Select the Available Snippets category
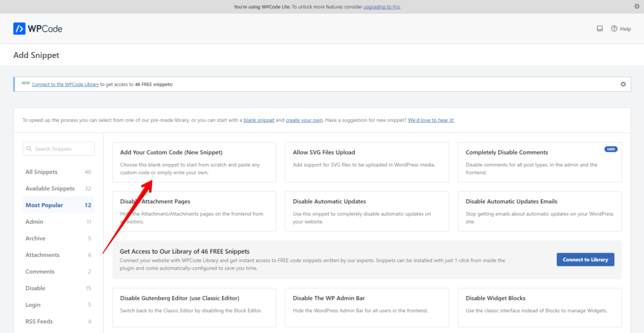Screen dimensions: 644x333 58,188
